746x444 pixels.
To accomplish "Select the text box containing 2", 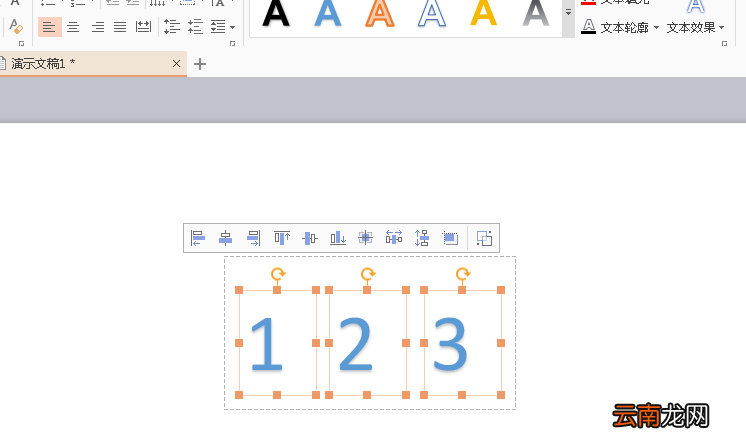I will (x=367, y=343).
